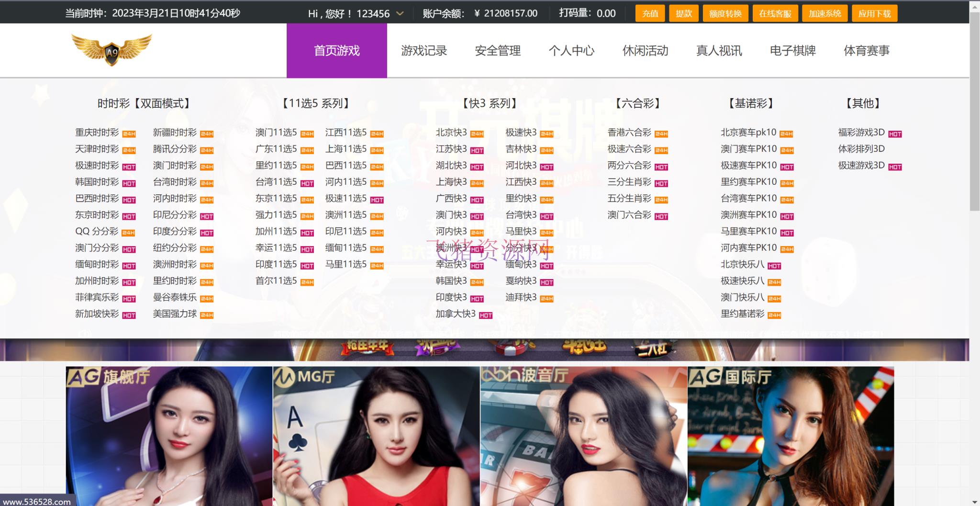This screenshot has height=506, width=980.
Task: Launch the 加速系统 acceleration system
Action: 824,13
